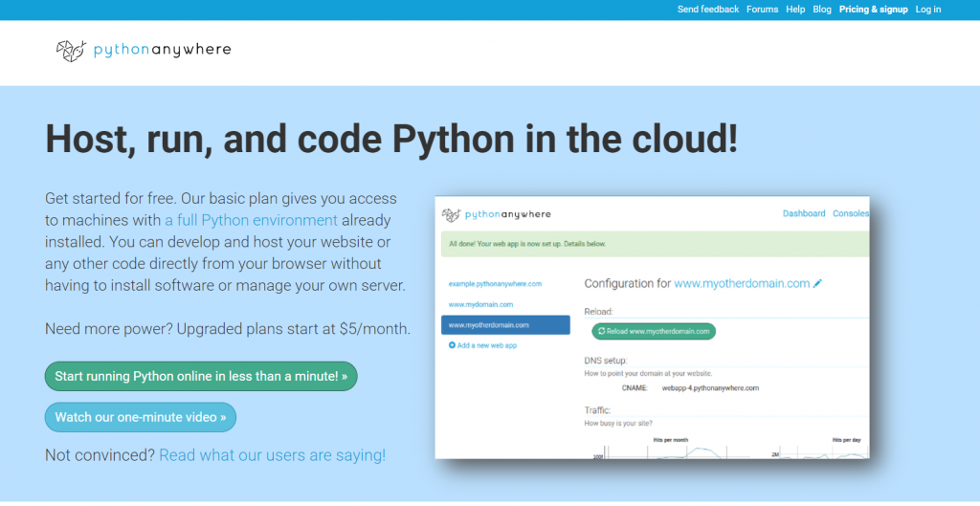
Task: Click the dashboard screenshot preview image
Action: [652, 327]
